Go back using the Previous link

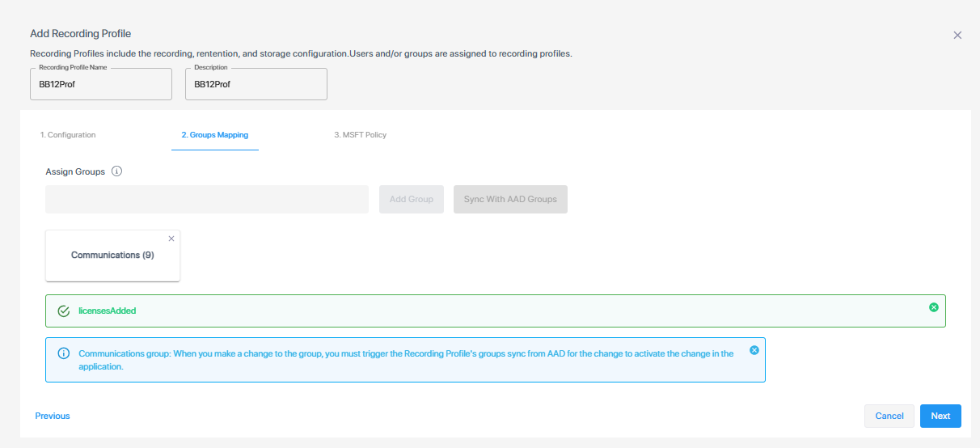pos(53,416)
